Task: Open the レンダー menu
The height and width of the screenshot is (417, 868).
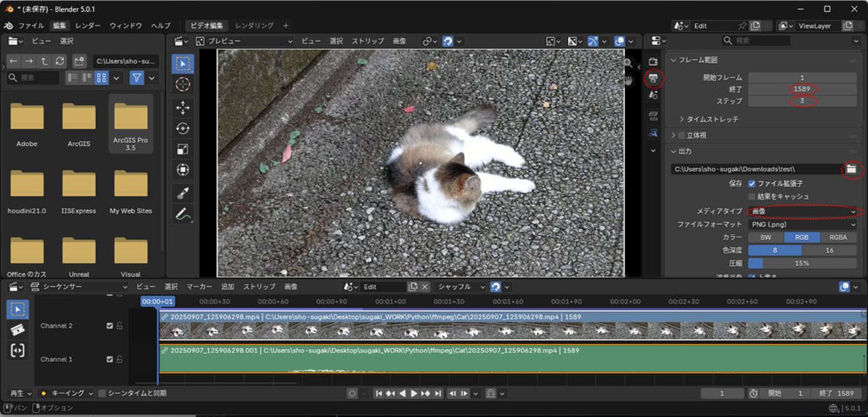Action: click(88, 26)
